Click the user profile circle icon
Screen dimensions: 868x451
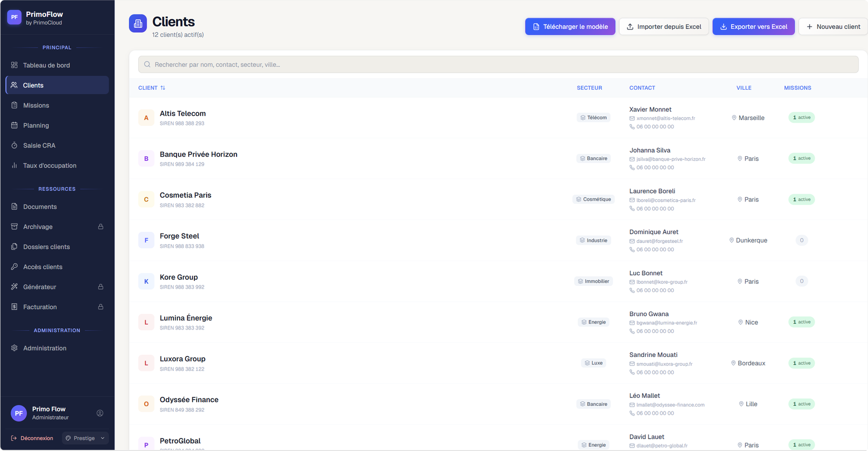coord(100,413)
